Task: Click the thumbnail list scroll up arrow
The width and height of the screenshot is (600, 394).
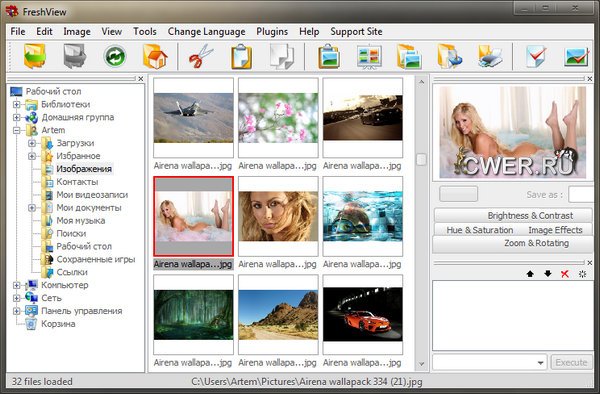Action: pyautogui.click(x=421, y=82)
